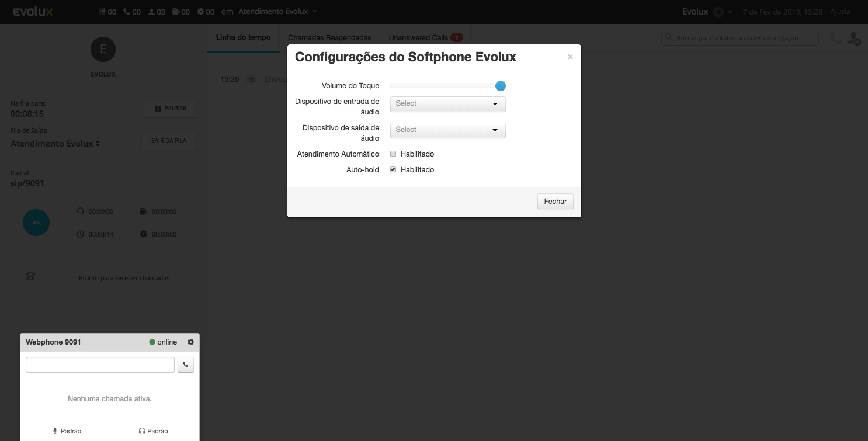Click the red Unanswered Calls badge

(456, 37)
